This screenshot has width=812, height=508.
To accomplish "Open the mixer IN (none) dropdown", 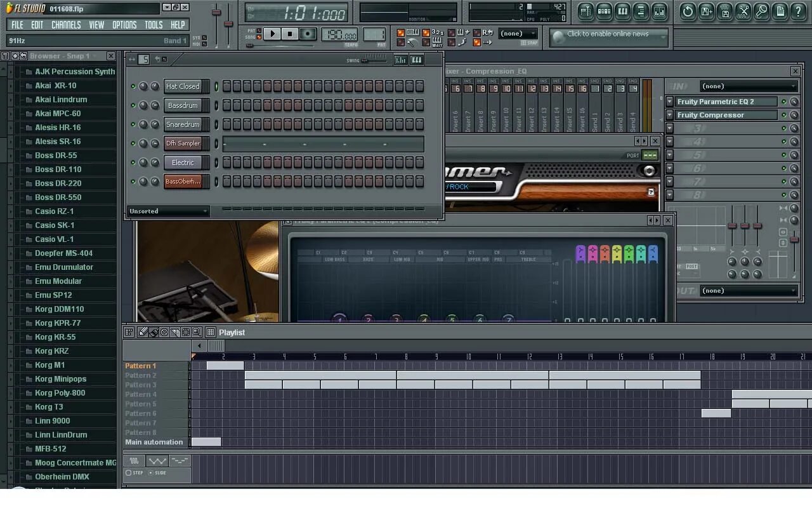I will (749, 86).
